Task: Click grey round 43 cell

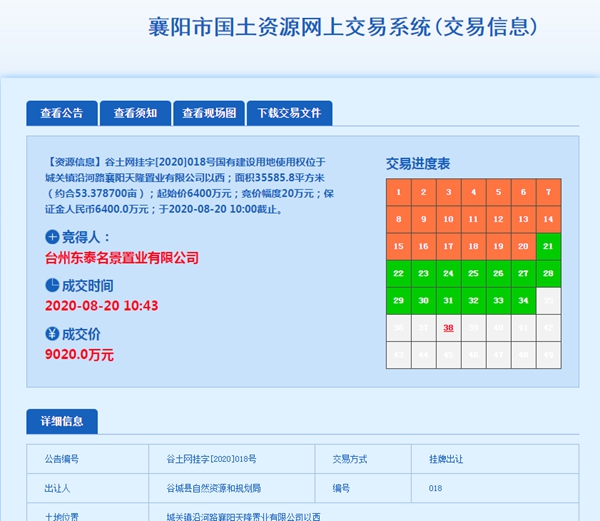Action: 399,355
